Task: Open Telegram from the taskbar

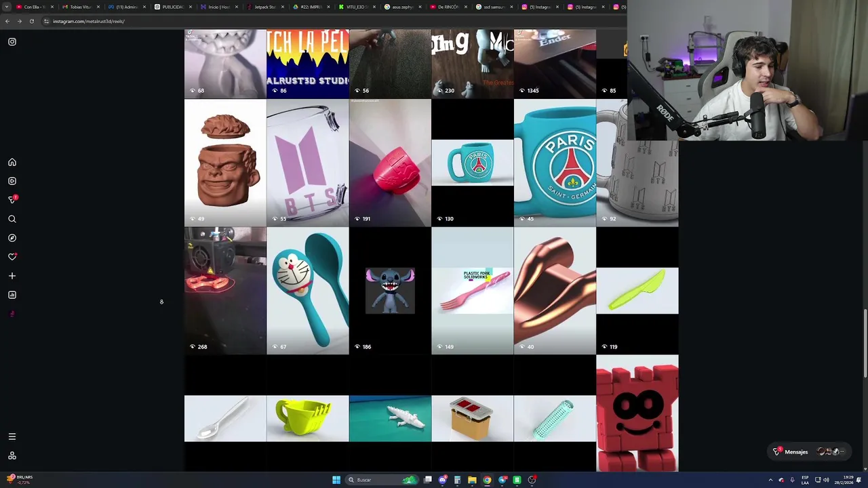Action: 502,480
